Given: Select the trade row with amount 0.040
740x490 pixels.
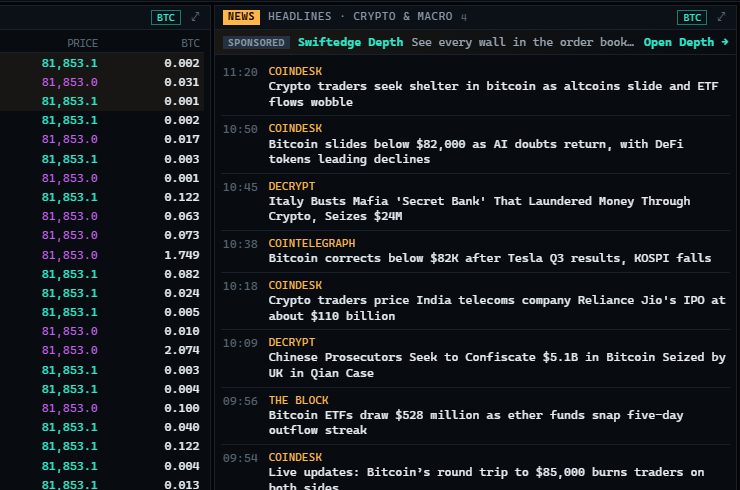Looking at the screenshot, I should pos(102,427).
